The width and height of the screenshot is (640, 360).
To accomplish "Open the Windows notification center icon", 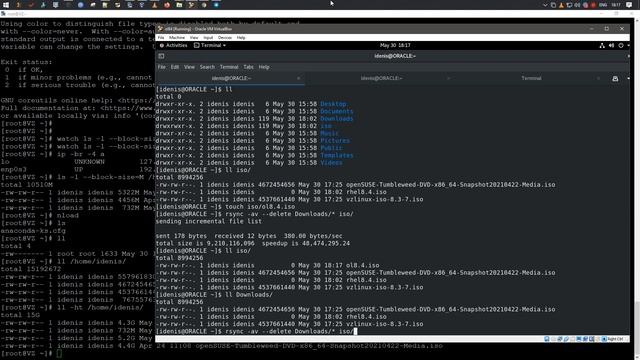I will coord(629,5).
